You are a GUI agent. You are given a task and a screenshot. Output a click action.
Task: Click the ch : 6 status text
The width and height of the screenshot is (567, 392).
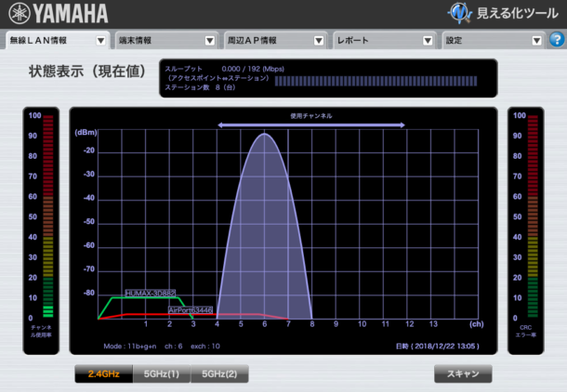[x=173, y=346]
